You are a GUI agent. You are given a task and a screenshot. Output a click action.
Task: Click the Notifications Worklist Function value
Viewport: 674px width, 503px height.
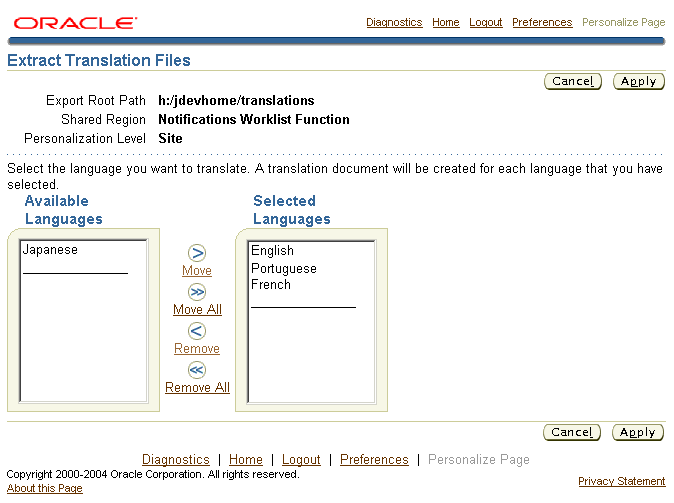(254, 120)
